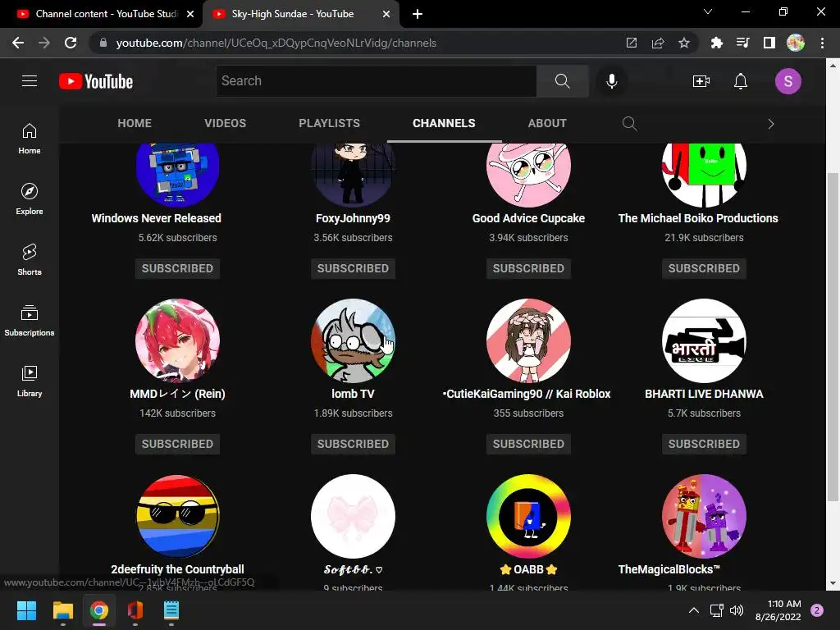Open the purple S account avatar
Screen dimensions: 840x630
787,81
